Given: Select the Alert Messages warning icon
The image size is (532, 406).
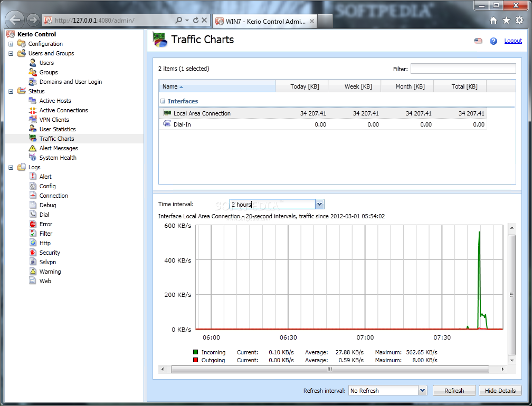Looking at the screenshot, I should [x=33, y=148].
